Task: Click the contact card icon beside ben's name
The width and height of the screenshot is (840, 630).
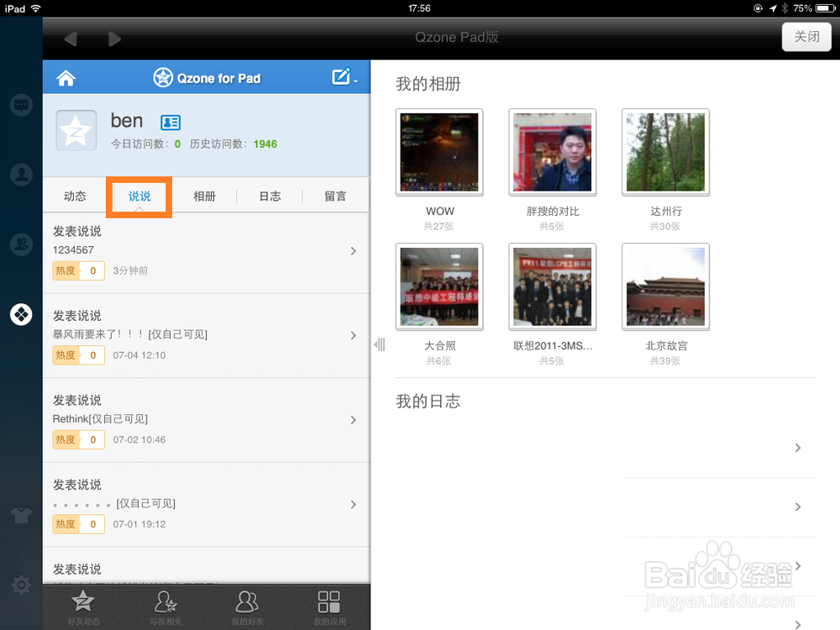Action: click(171, 122)
